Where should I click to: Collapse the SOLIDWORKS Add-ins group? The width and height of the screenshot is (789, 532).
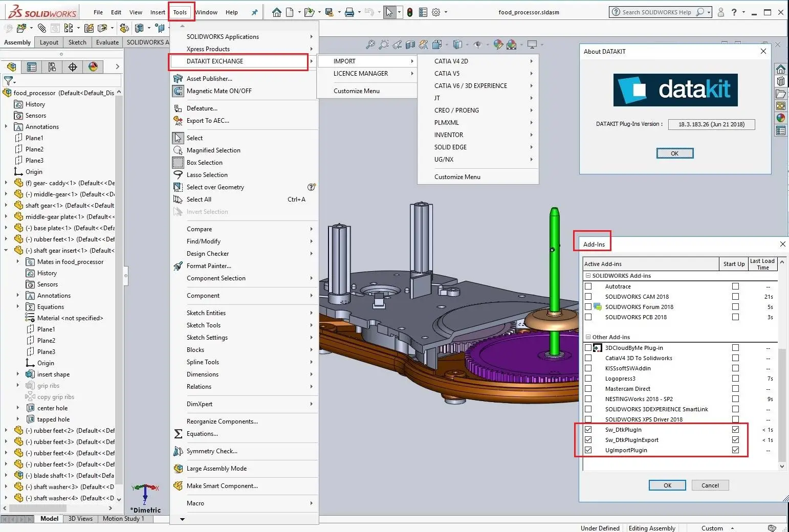(x=588, y=276)
